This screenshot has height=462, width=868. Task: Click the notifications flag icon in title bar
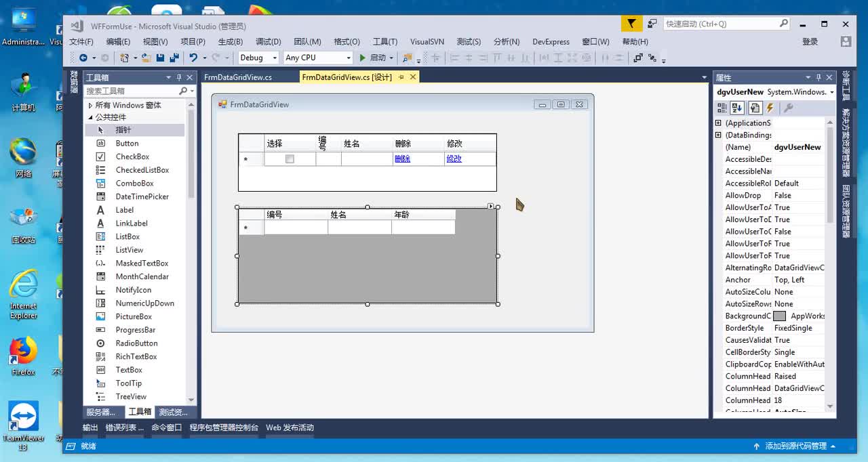[631, 24]
